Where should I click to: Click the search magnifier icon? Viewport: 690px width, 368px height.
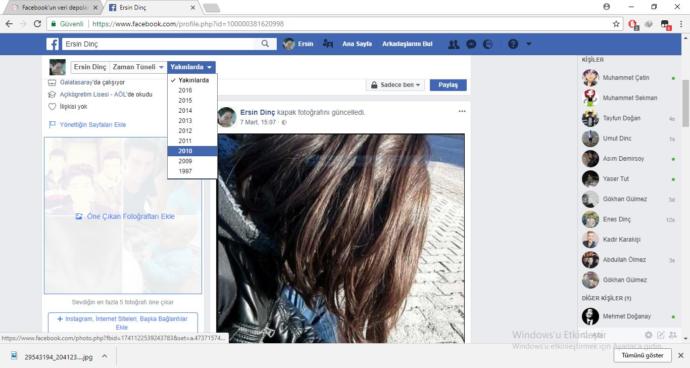(265, 44)
